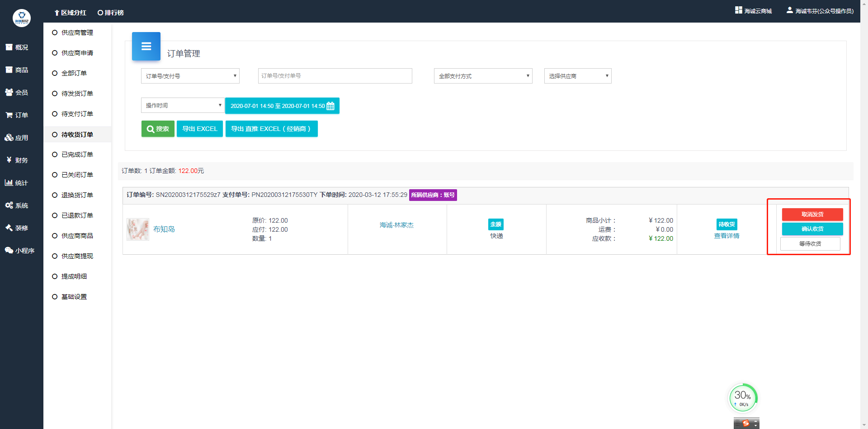Click the 搜索 search button
Viewport: 868px width, 429px height.
tap(158, 129)
